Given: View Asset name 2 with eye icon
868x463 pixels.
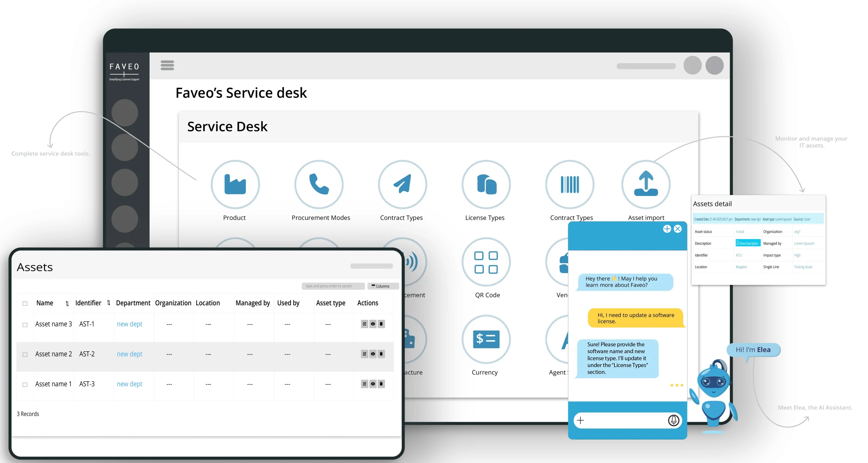Looking at the screenshot, I should pos(373,354).
